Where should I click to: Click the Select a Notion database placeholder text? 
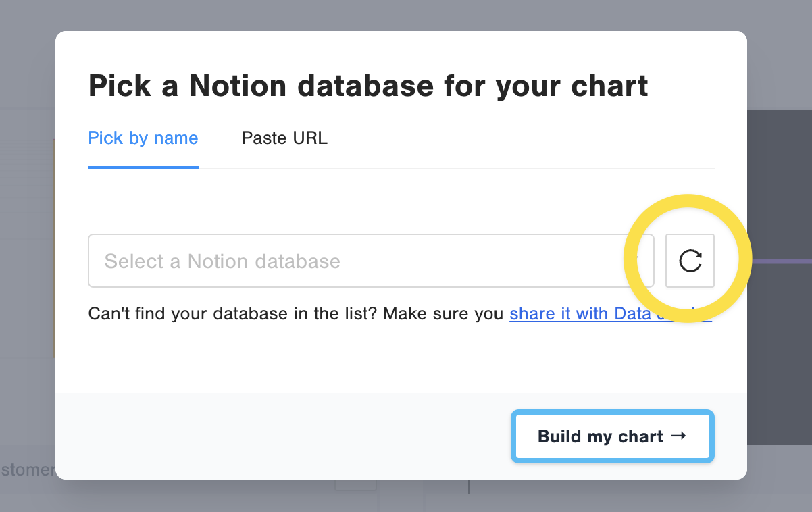222,261
